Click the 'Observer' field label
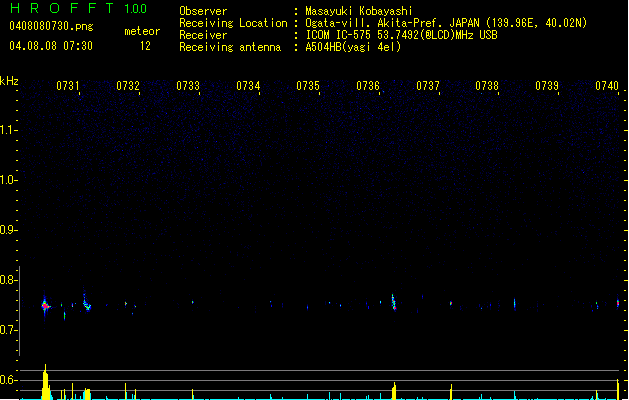The image size is (629, 400). pyautogui.click(x=203, y=11)
